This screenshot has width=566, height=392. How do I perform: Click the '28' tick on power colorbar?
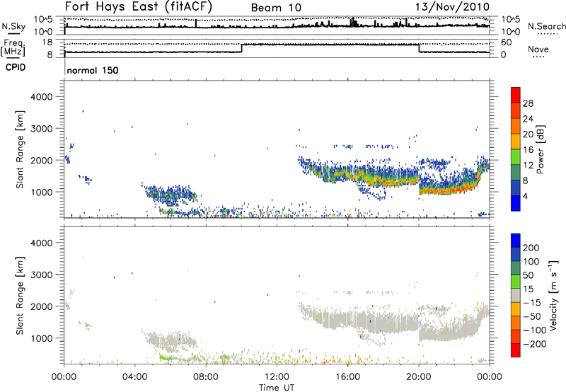tap(528, 103)
